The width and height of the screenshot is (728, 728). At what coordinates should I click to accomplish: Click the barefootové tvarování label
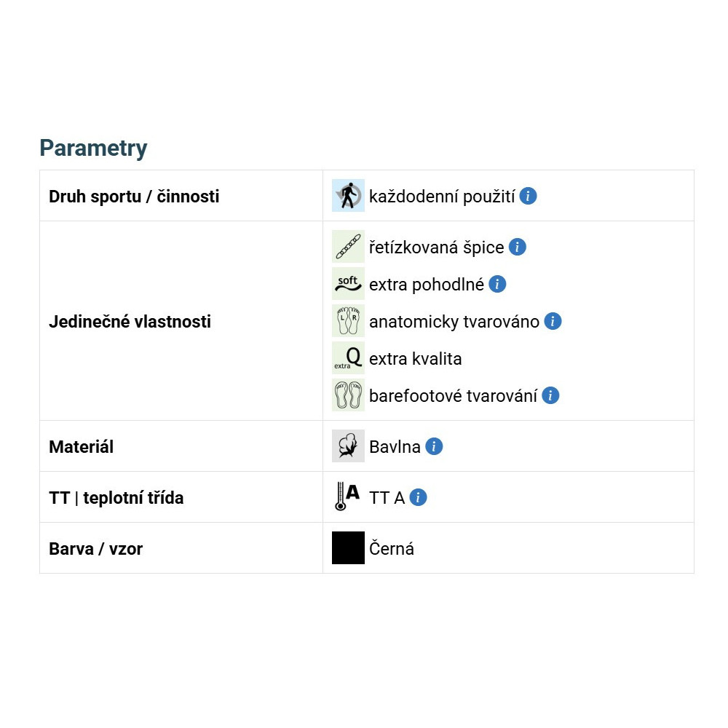pyautogui.click(x=453, y=396)
